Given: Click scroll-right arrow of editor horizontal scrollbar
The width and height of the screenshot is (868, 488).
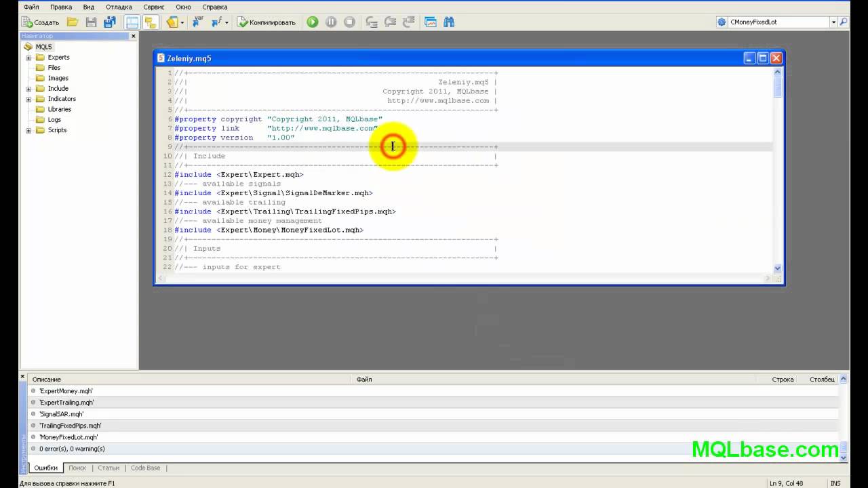Looking at the screenshot, I should pos(768,278).
